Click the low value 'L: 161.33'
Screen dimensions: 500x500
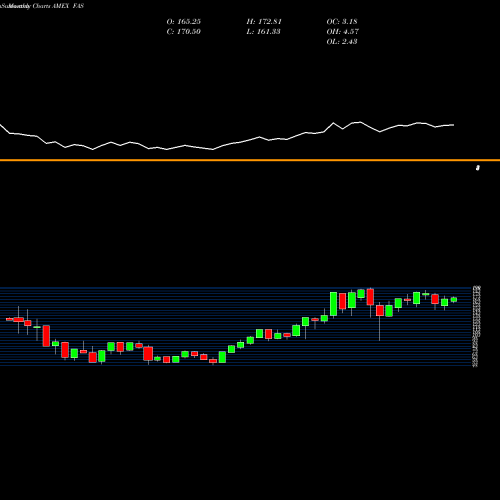coord(263,32)
